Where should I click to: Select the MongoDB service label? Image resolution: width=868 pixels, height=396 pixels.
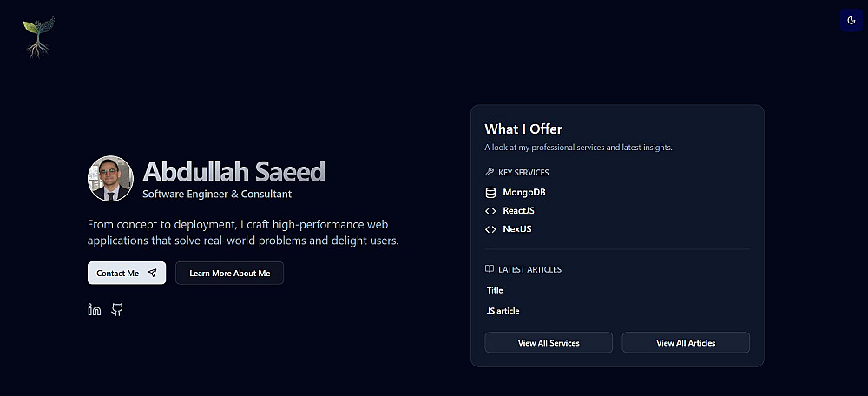point(523,192)
